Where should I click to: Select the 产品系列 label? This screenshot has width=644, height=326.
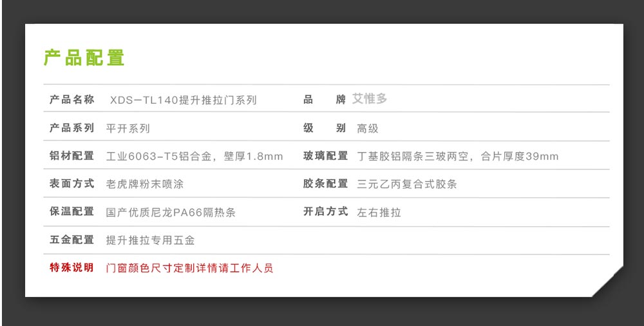[71, 128]
